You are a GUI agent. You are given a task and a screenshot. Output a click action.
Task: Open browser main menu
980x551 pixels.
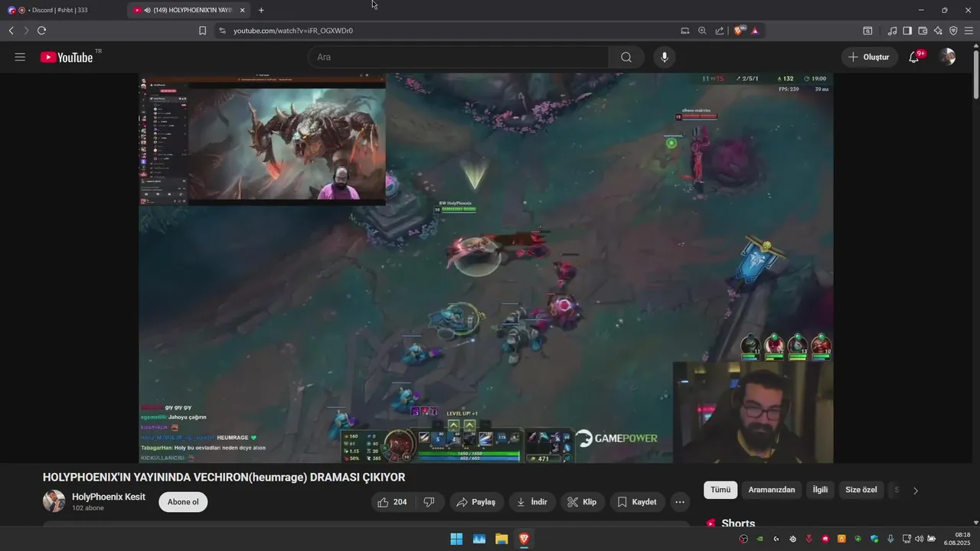(x=969, y=31)
